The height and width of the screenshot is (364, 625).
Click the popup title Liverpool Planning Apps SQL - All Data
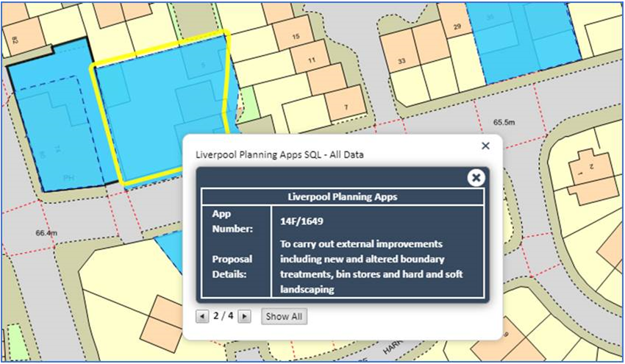pos(279,154)
